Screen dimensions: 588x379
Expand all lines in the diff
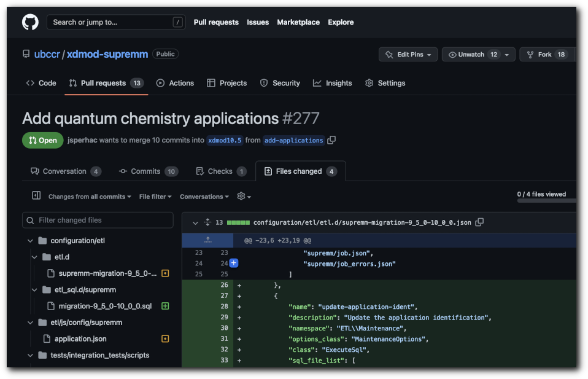click(206, 222)
